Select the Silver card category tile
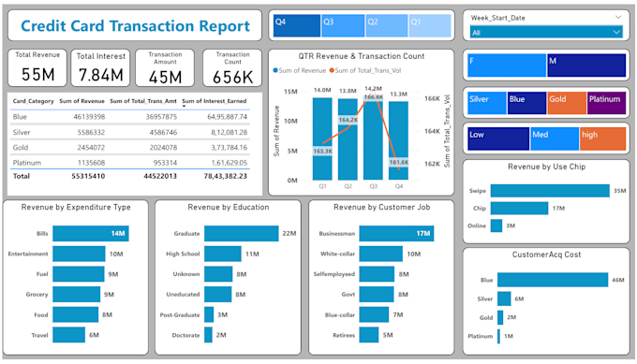The width and height of the screenshot is (637, 364). click(487, 103)
